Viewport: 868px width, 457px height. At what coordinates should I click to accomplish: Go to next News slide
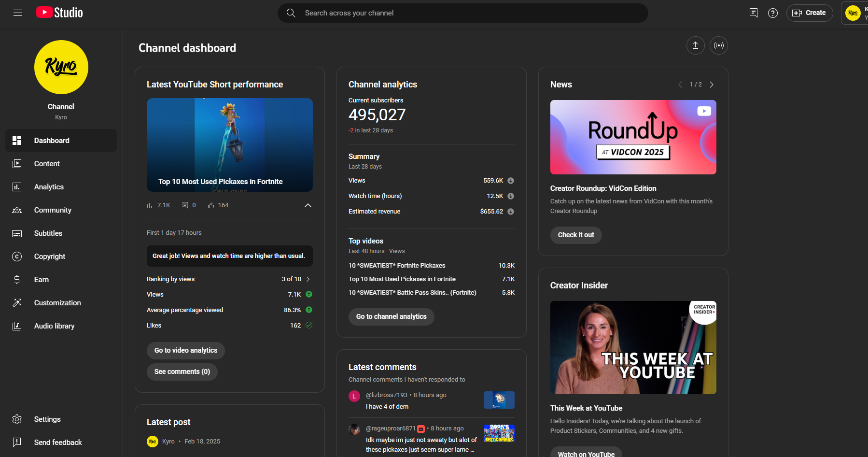point(712,85)
